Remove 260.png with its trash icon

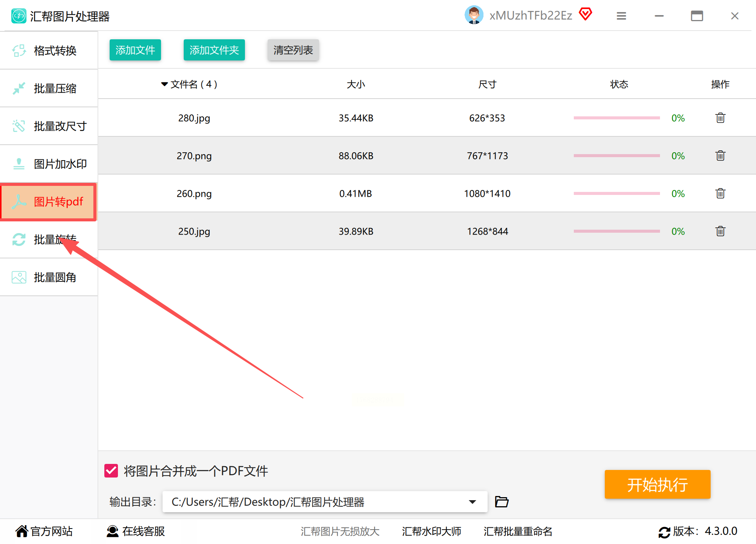720,193
